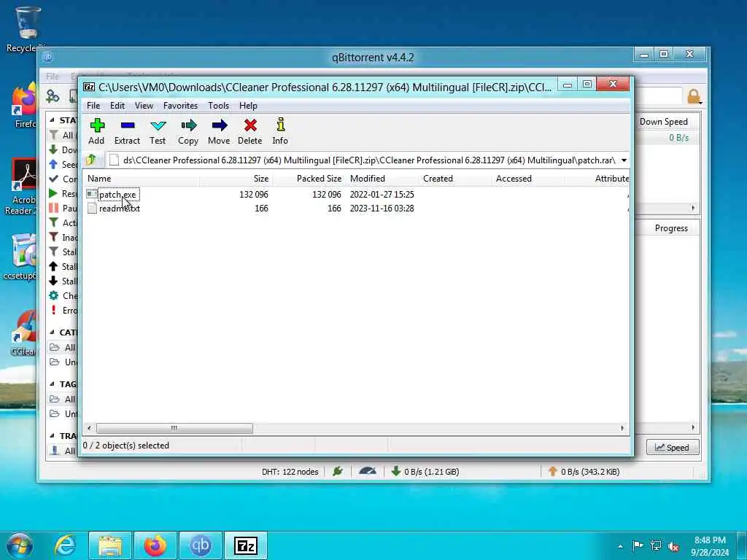The width and height of the screenshot is (747, 560).
Task: Click the qBittorrent right scroll arrow beside Down Speed
Action: click(693, 208)
